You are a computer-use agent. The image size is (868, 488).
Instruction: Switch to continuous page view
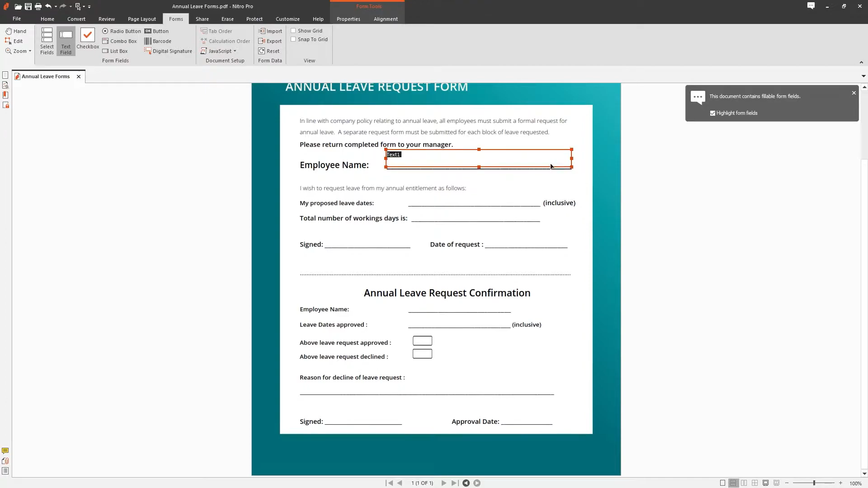point(733,483)
